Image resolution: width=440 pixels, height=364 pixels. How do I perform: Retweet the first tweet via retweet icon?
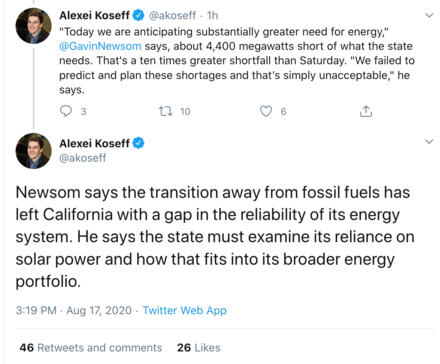point(166,111)
